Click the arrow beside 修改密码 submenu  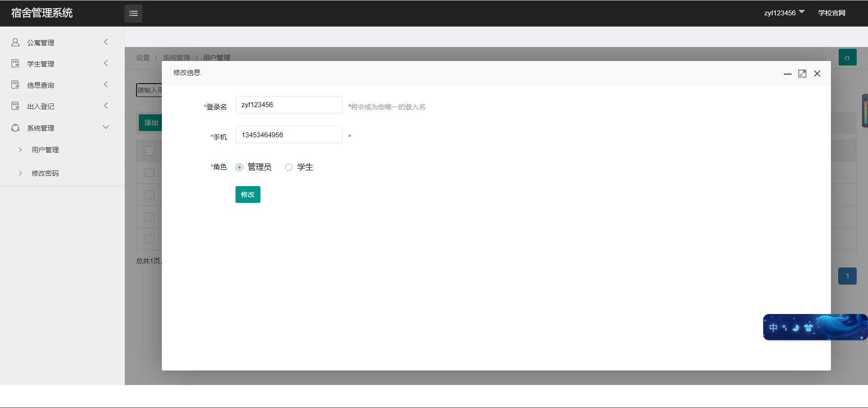pyautogui.click(x=20, y=173)
